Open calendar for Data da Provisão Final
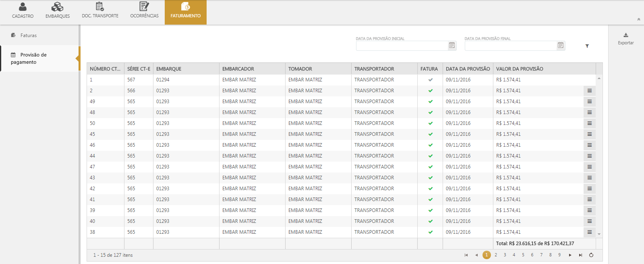 tap(560, 46)
